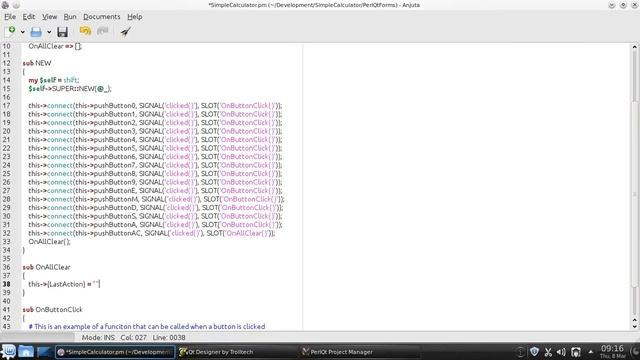Click the update shield tray icon

534,352
